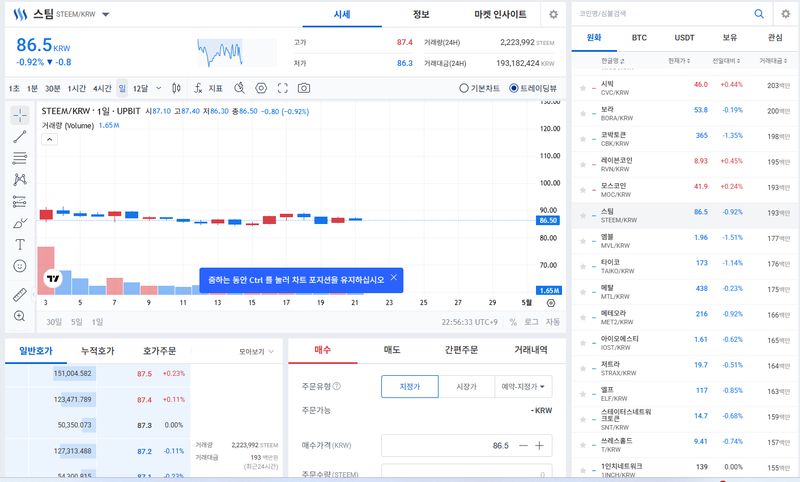Image resolution: width=800 pixels, height=482 pixels.
Task: Click the coin name search field
Action: click(660, 14)
